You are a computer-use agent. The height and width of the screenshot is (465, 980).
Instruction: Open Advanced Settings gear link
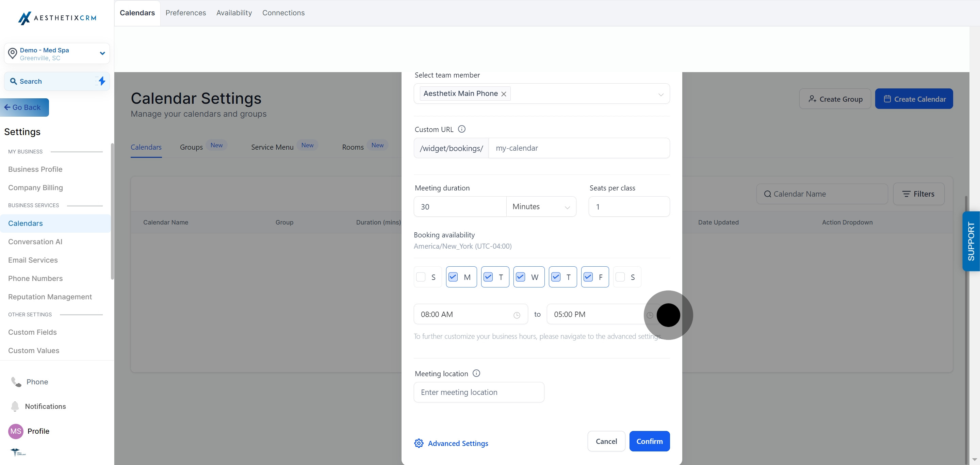coord(451,443)
